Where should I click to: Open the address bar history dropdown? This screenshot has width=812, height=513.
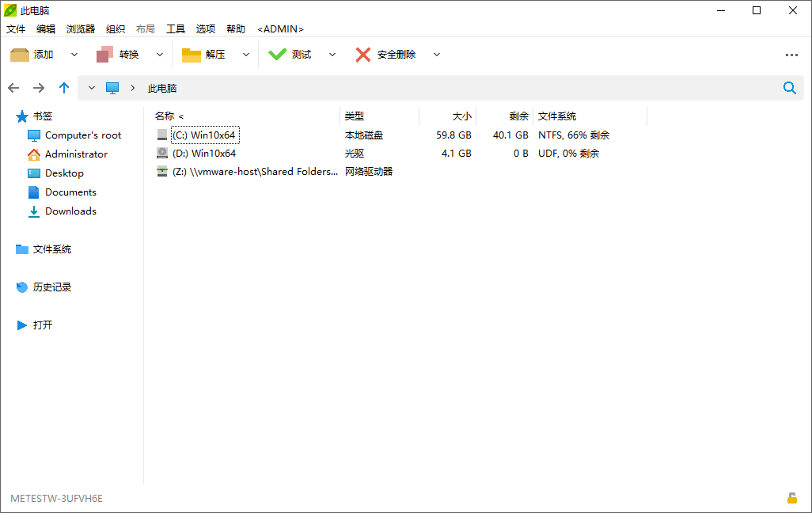point(91,88)
